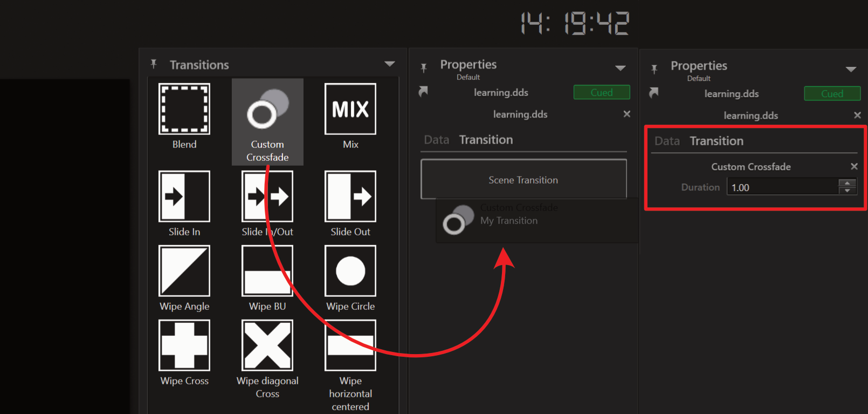Open the Transitions panel dropdown menu
Viewport: 868px width, 414px height.
tap(389, 64)
